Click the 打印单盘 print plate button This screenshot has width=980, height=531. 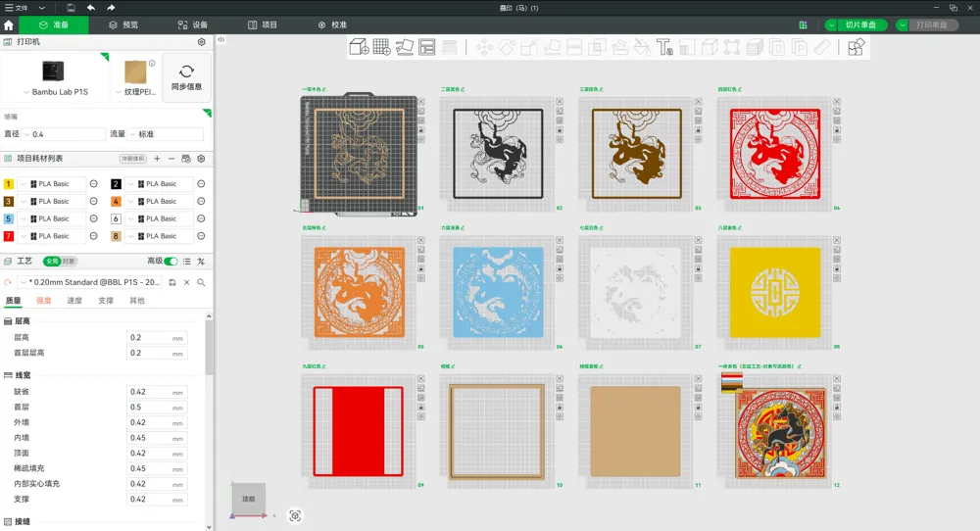pos(932,25)
